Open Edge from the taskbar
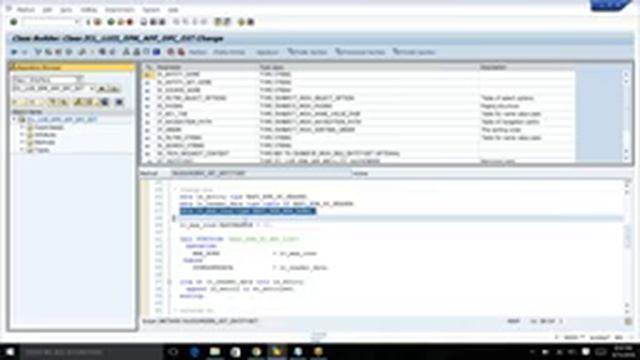 tap(194, 351)
